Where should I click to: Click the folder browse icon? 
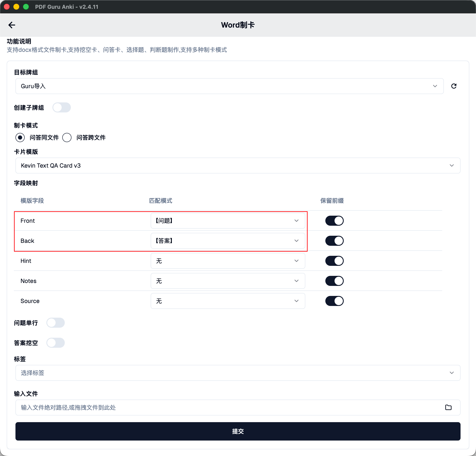point(448,408)
